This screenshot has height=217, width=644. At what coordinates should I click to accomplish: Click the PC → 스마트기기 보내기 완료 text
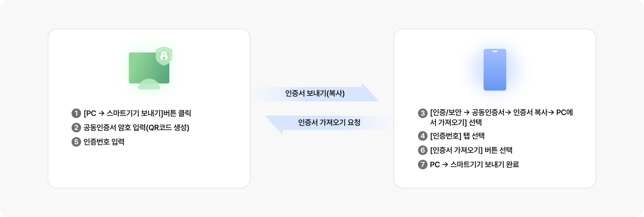(x=474, y=164)
